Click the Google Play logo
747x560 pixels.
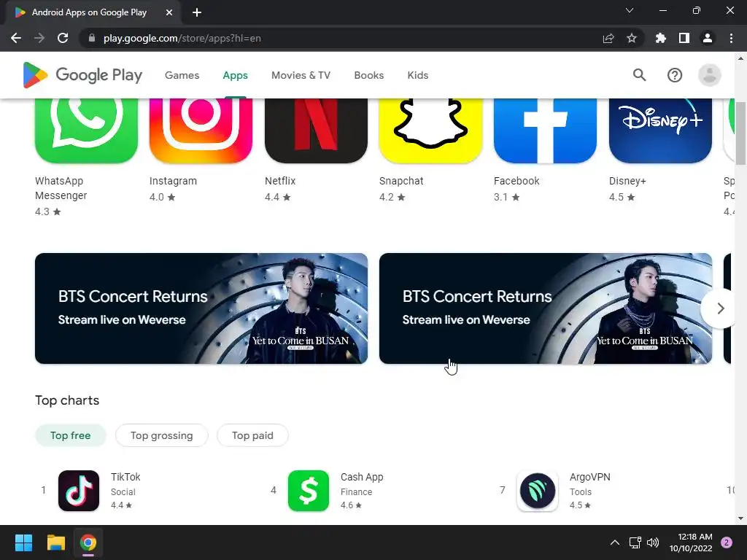[x=82, y=75]
